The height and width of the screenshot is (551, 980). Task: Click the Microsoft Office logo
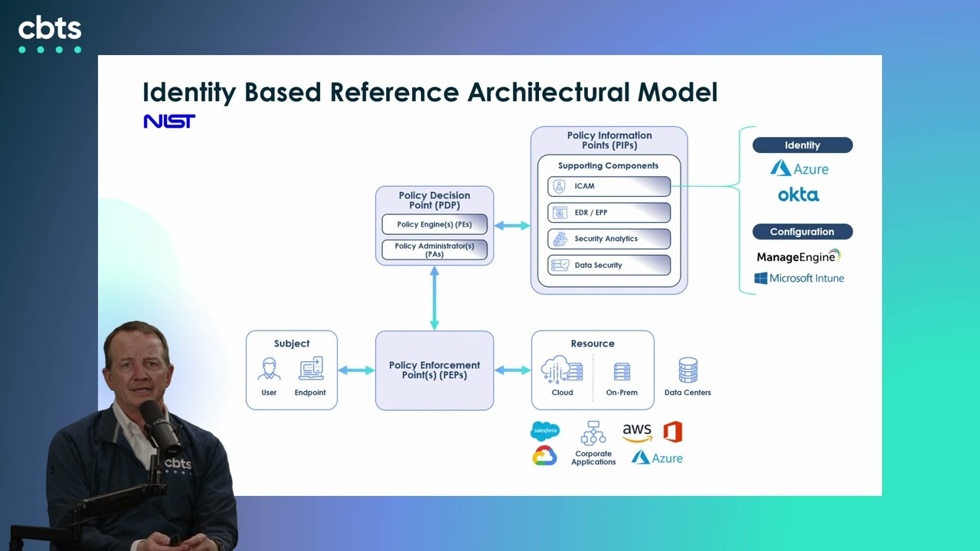[x=673, y=432]
